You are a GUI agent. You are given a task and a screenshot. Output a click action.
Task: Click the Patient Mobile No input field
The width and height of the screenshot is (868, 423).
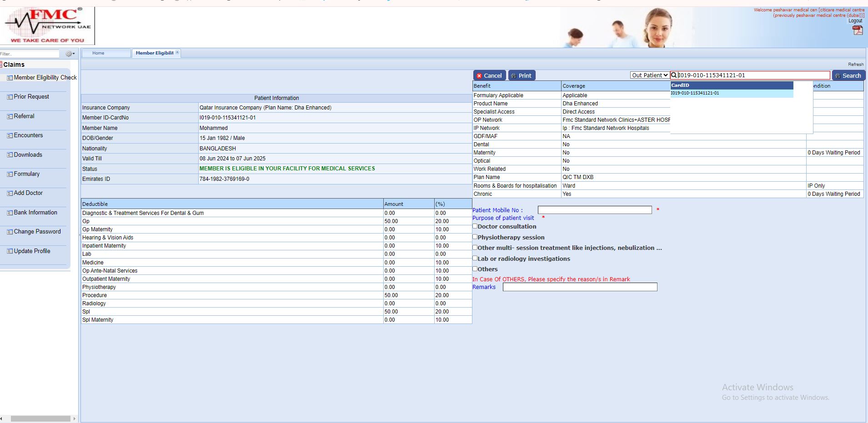(594, 210)
